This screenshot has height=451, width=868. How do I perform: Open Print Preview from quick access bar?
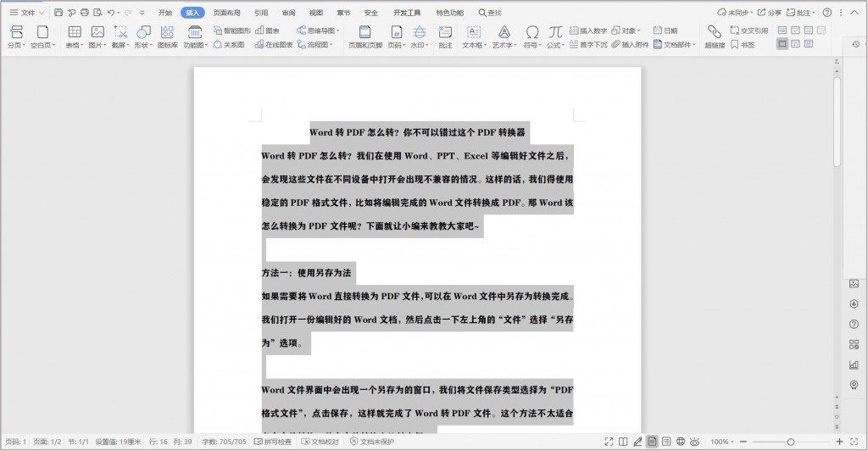coord(98,12)
